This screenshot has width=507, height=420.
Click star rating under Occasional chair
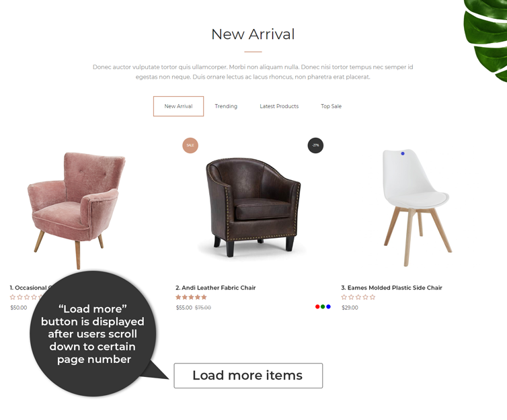click(x=26, y=297)
